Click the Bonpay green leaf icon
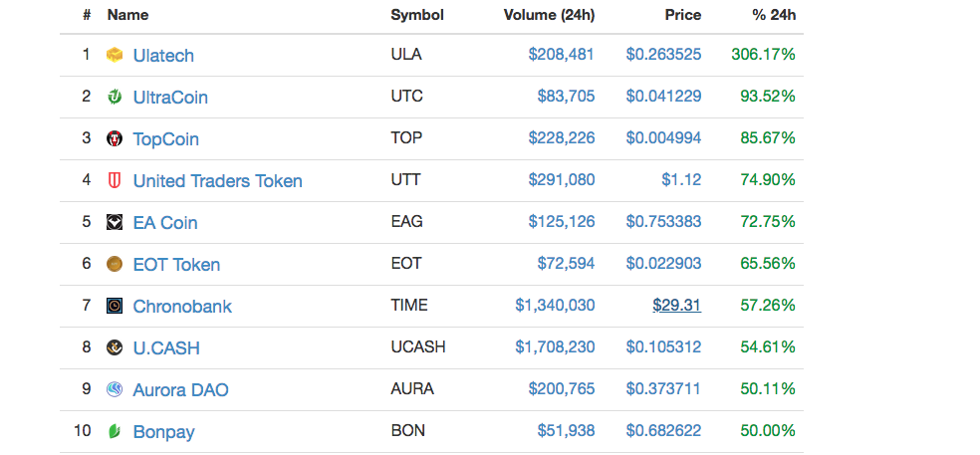The width and height of the screenshot is (980, 455). [115, 431]
